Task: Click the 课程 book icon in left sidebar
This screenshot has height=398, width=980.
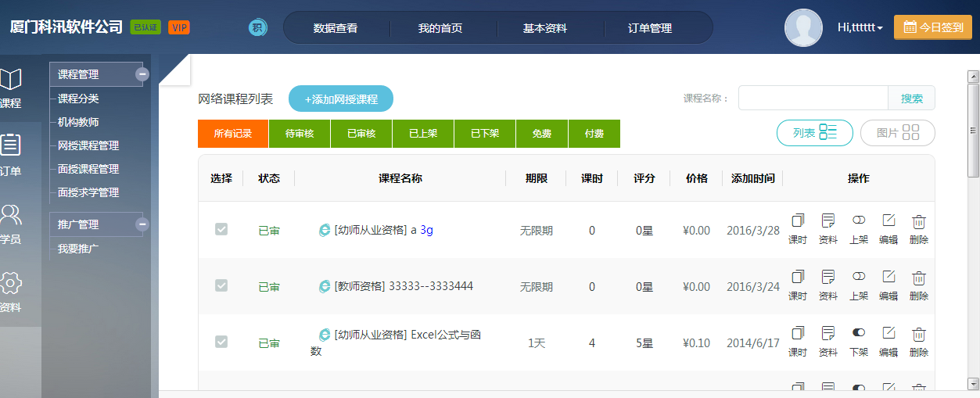Action: pos(10,80)
